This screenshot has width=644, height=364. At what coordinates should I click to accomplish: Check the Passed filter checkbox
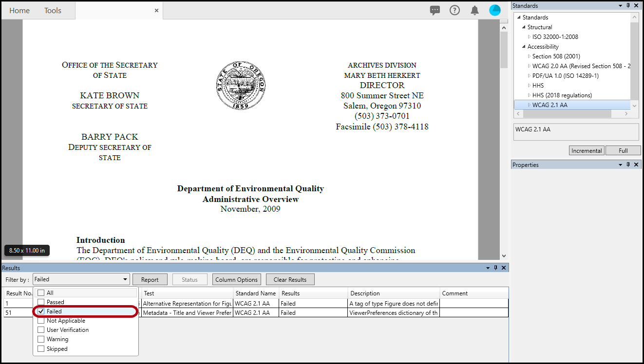(x=41, y=302)
